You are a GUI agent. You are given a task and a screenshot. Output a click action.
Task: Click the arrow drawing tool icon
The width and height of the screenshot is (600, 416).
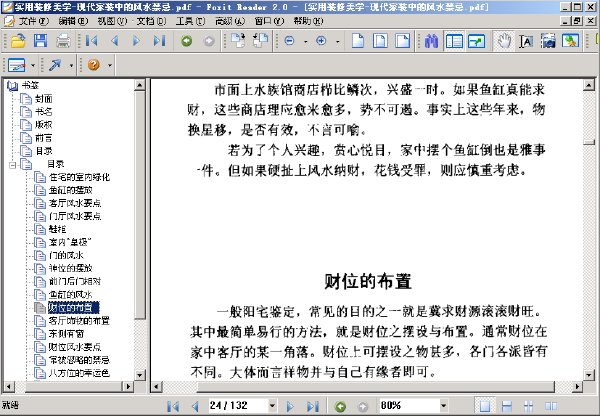(x=55, y=65)
